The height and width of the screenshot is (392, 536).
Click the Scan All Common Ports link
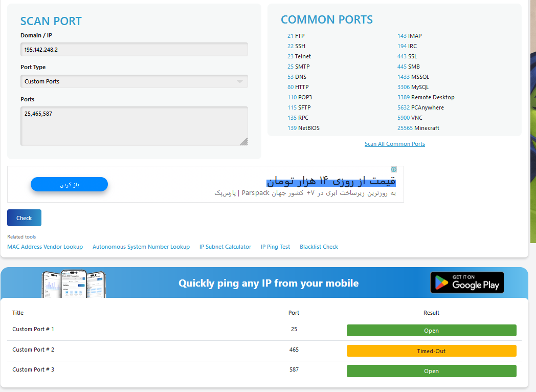click(x=394, y=144)
